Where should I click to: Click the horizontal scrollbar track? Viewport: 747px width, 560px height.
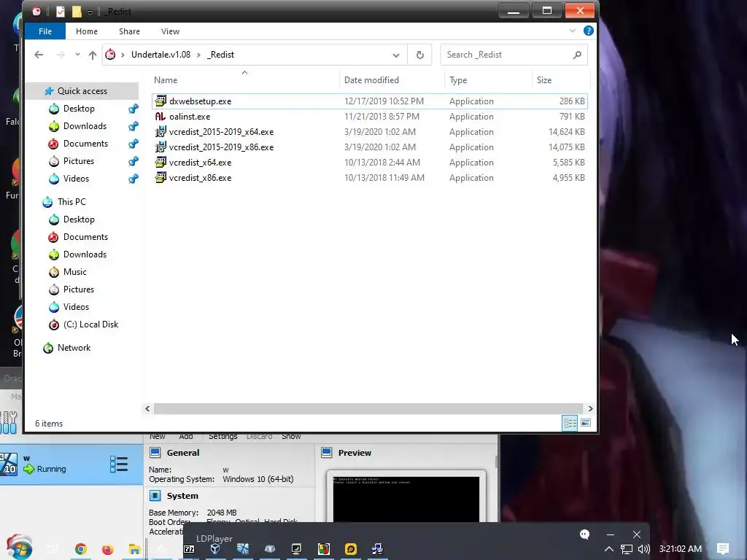[368, 408]
